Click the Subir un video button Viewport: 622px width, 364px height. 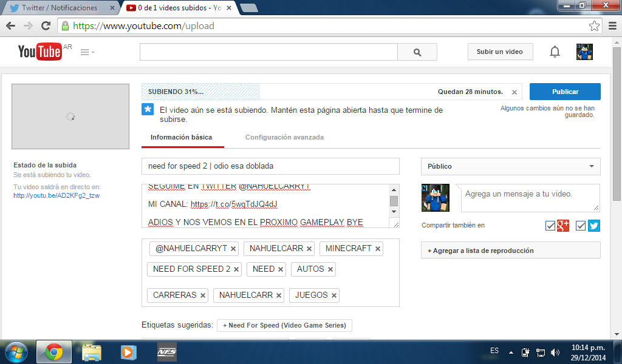[x=500, y=52]
